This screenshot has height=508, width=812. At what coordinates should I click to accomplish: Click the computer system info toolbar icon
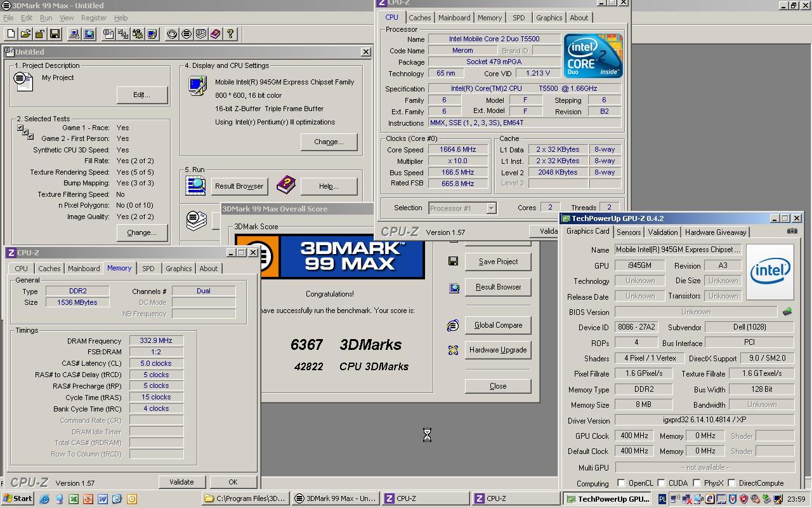pyautogui.click(x=74, y=34)
